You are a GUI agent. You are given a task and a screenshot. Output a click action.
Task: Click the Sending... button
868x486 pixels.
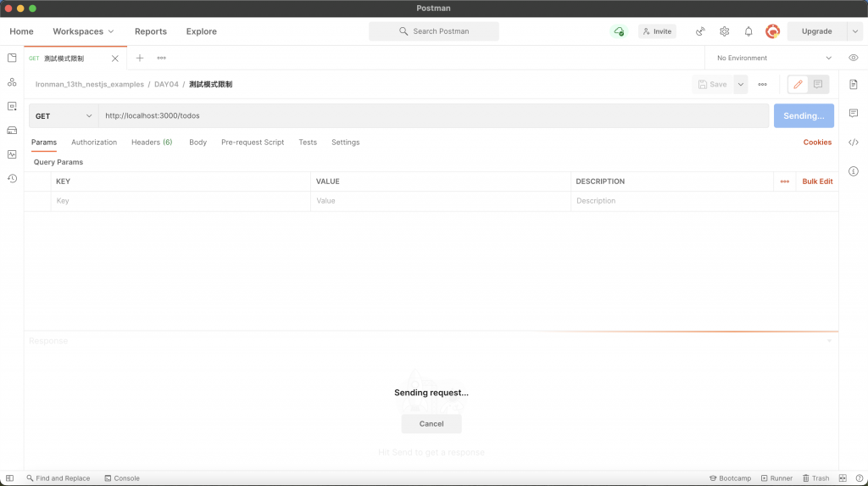804,116
